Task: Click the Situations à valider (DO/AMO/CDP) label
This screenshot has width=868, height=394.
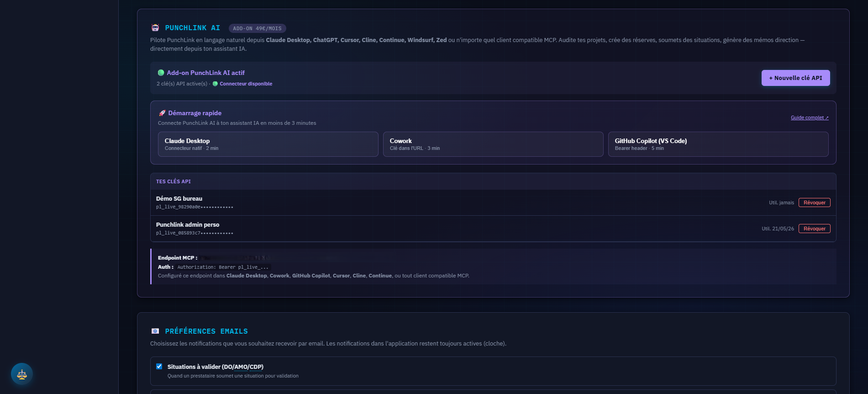Action: click(x=215, y=367)
